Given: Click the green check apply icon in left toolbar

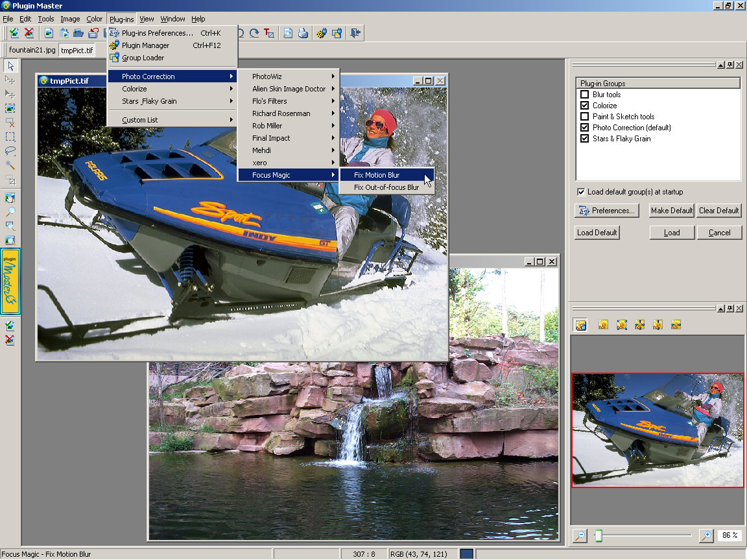Looking at the screenshot, I should [10, 326].
